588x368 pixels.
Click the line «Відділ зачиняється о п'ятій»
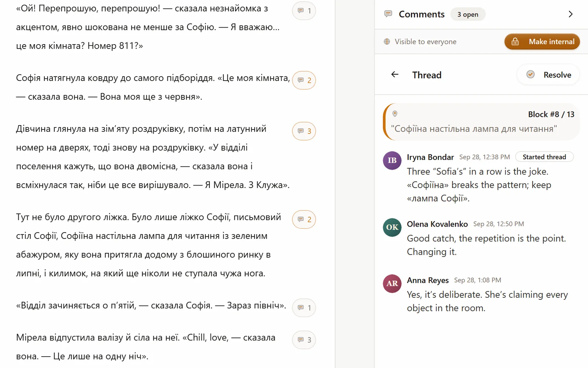[x=151, y=305]
